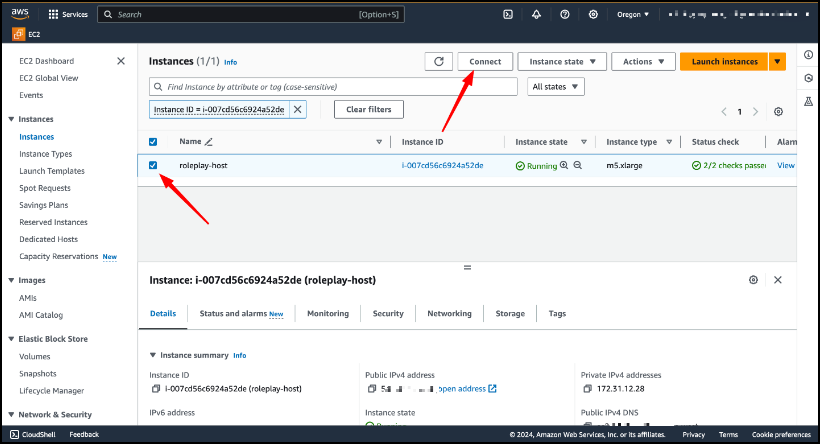Focus the top Search bar

click(250, 15)
